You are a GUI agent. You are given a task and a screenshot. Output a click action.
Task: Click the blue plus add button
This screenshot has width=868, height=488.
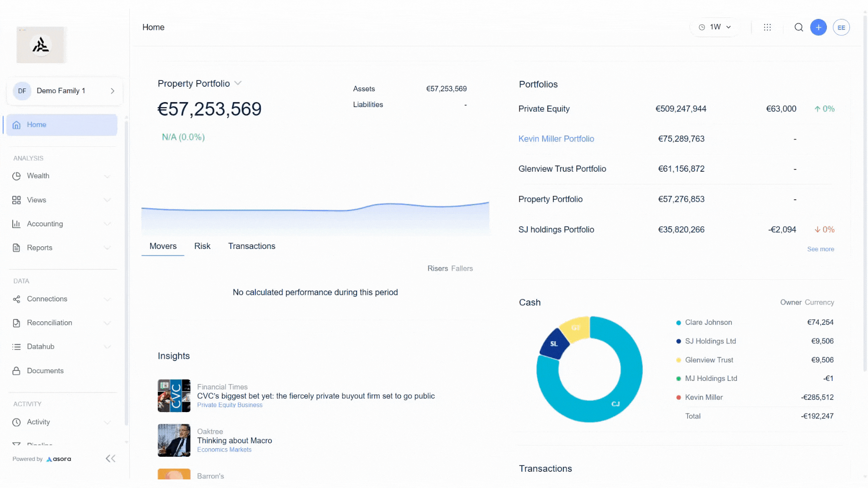pos(818,28)
